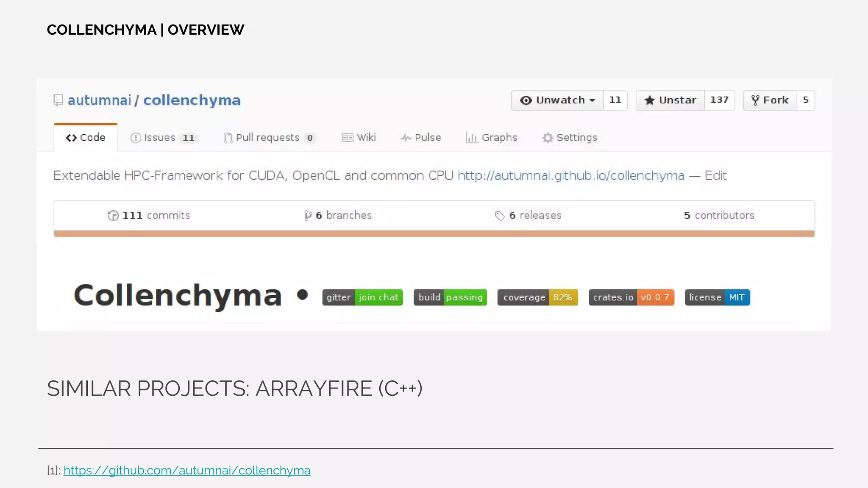Click the Fork button
Screen dimensions: 868x488
click(770, 100)
